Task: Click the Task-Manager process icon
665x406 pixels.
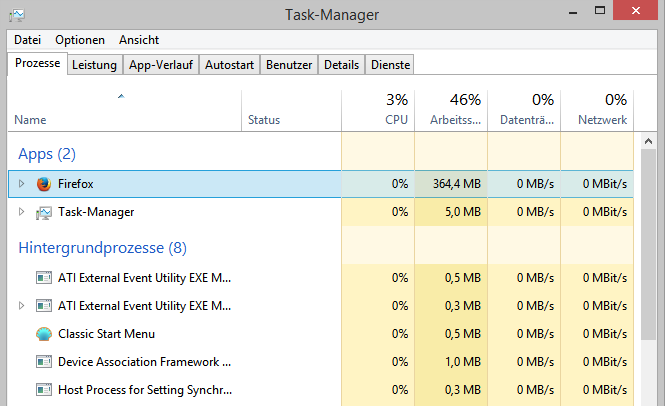Action: (43, 212)
